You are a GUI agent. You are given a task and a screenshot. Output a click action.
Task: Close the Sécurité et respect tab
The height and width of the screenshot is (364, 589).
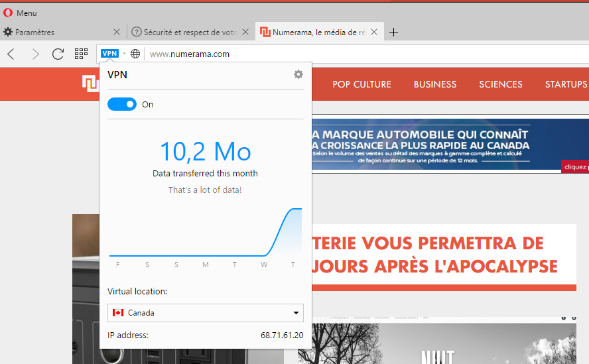click(x=245, y=32)
